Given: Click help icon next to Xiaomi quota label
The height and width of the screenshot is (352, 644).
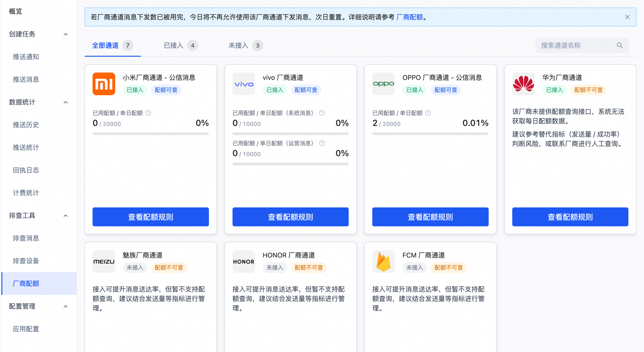Looking at the screenshot, I should (x=148, y=113).
